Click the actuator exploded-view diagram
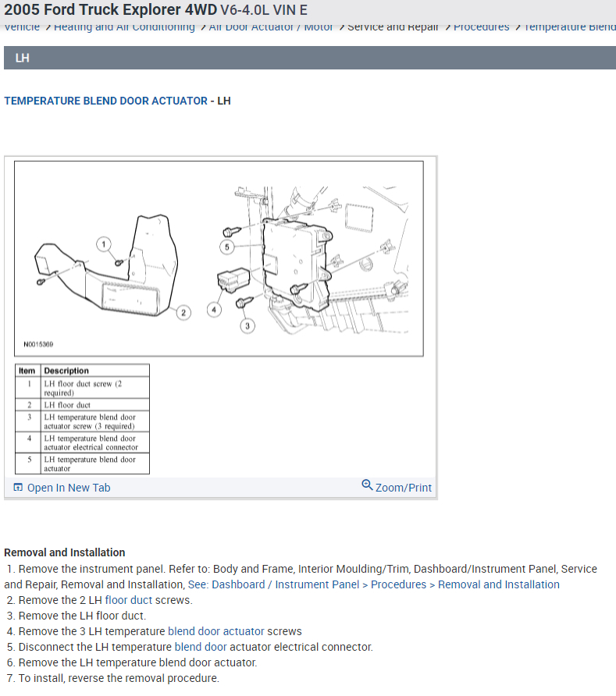Screen dimensions: 616x696 pos(219,259)
